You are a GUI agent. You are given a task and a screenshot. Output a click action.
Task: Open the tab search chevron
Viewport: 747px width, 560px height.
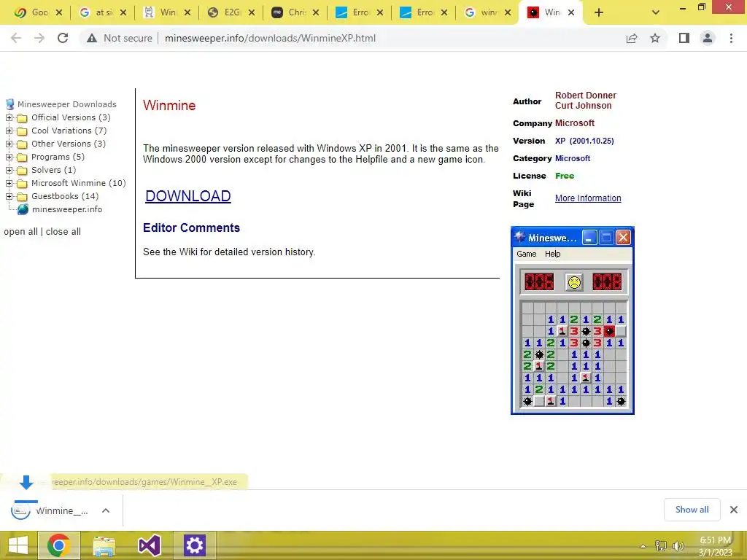click(x=656, y=13)
